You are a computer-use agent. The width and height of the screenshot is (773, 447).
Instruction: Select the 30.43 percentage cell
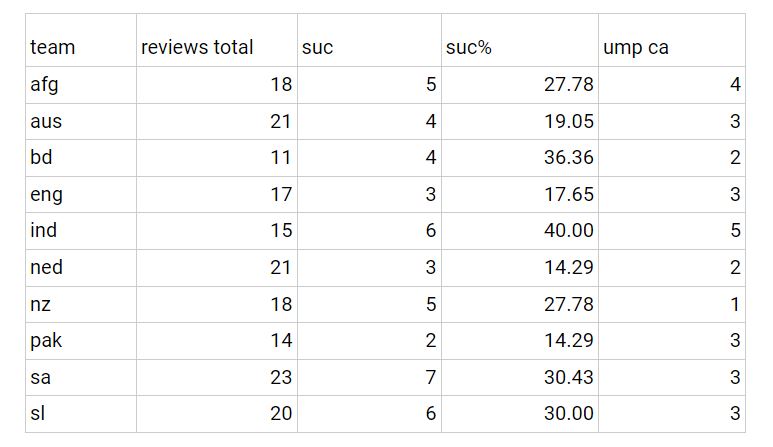(x=520, y=378)
